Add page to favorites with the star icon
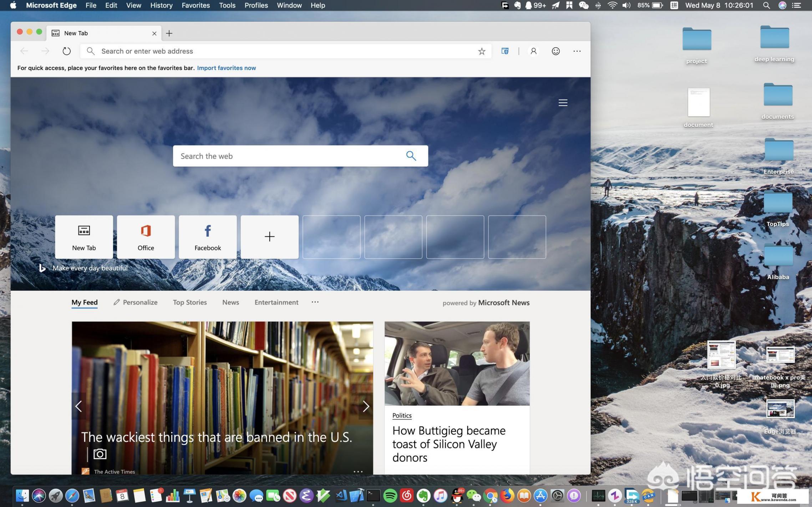This screenshot has width=812, height=507. pyautogui.click(x=482, y=51)
